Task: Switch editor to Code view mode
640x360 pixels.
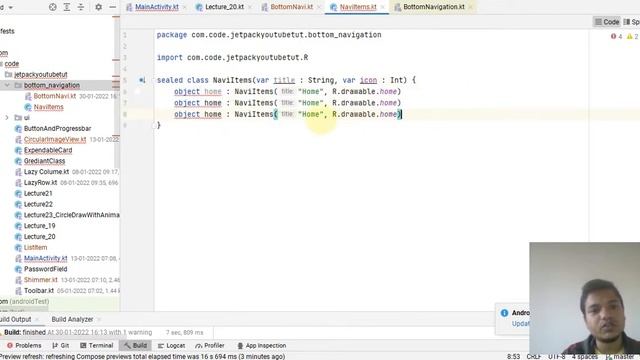Action: tap(607, 22)
